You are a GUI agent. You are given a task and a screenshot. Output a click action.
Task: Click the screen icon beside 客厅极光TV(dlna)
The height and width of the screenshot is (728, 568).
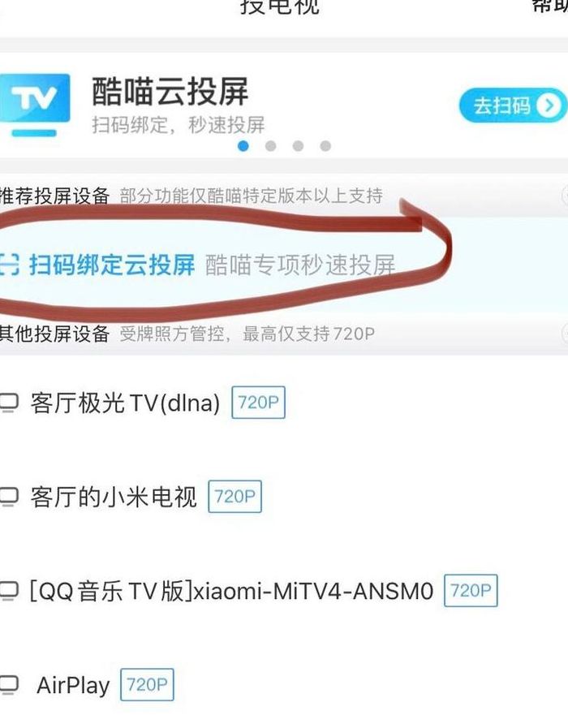point(9,403)
